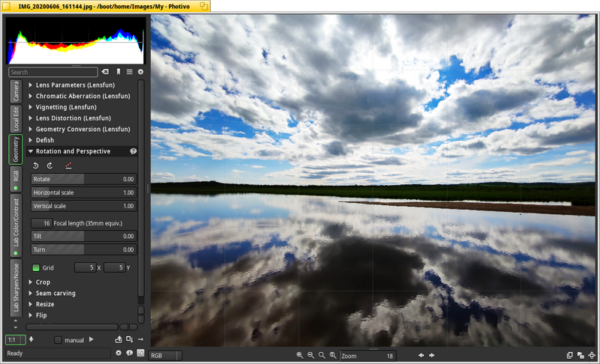Click the bookmark favourite tools icon
The height and width of the screenshot is (364, 600).
118,72
